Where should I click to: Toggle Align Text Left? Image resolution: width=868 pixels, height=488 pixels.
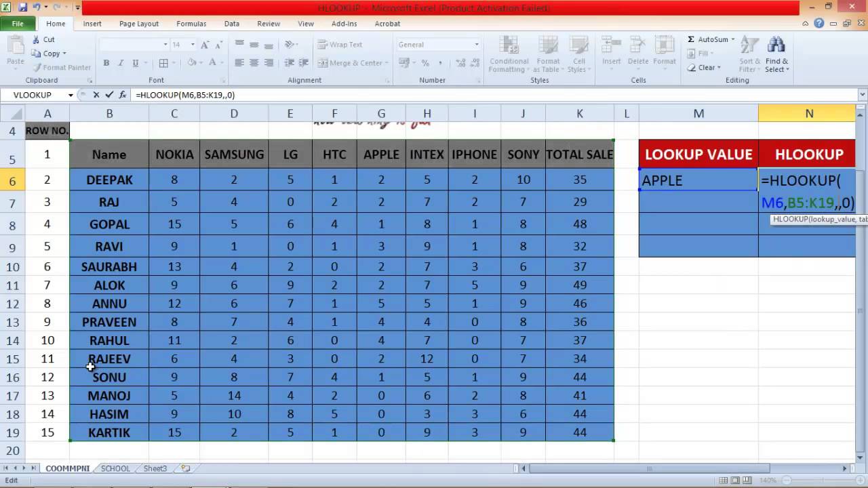click(x=239, y=63)
